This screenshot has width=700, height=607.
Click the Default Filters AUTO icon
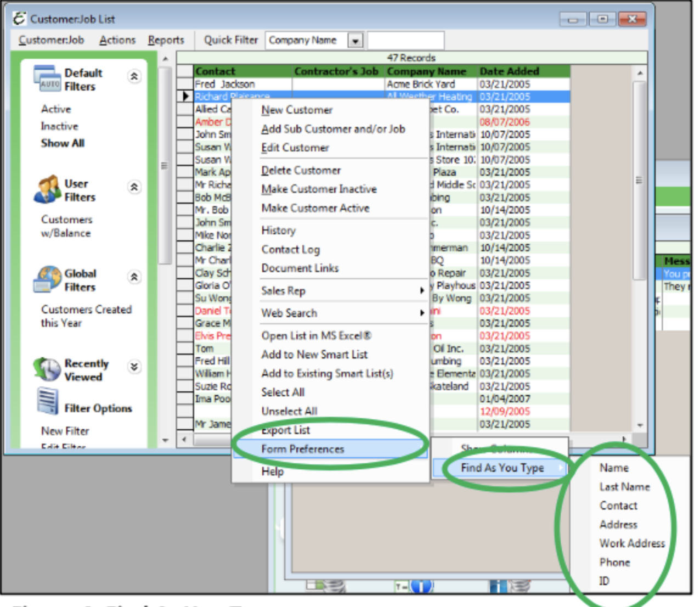pos(47,78)
